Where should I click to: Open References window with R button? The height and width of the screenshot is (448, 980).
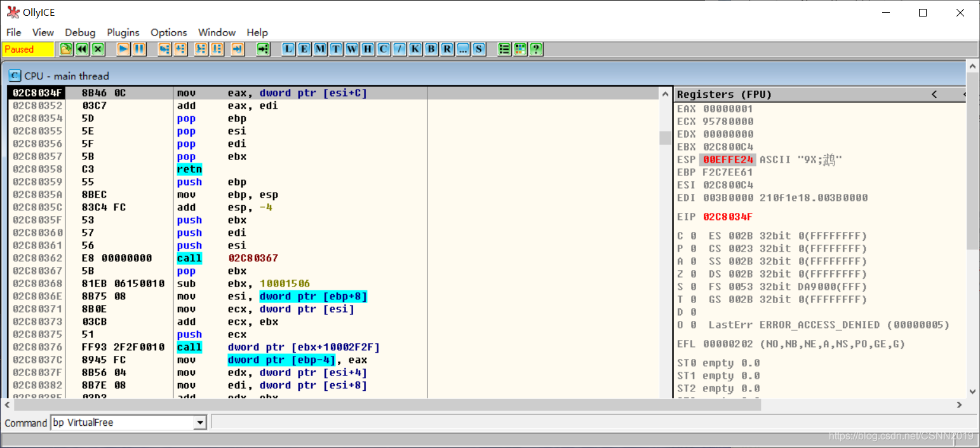coord(447,49)
